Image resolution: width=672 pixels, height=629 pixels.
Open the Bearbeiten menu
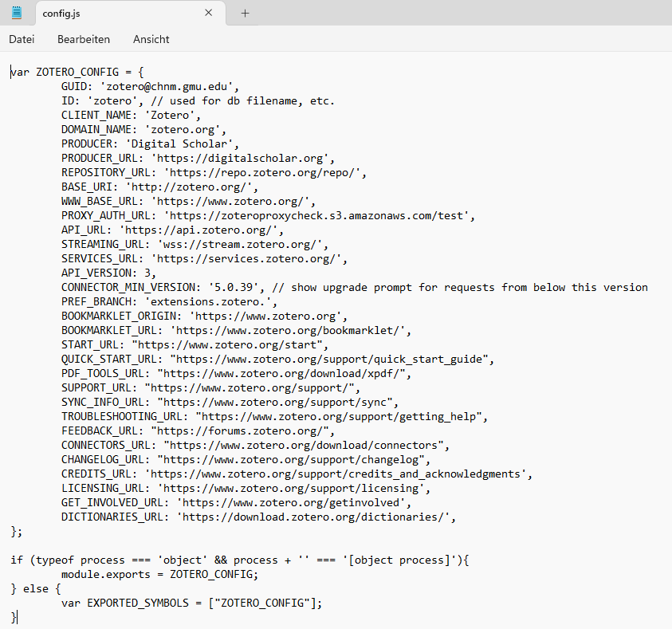pos(84,39)
